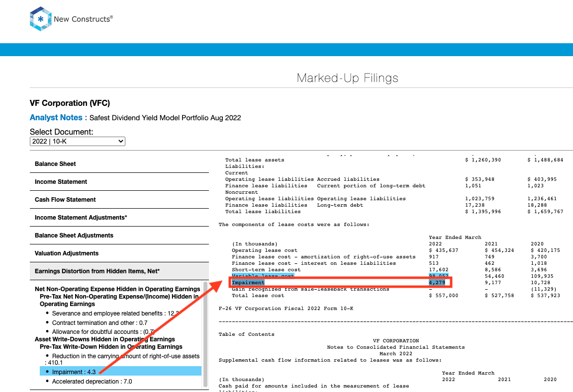Click the 2021 impairment value 9,177
Viewport: 573px width, 392px height.
(x=493, y=283)
